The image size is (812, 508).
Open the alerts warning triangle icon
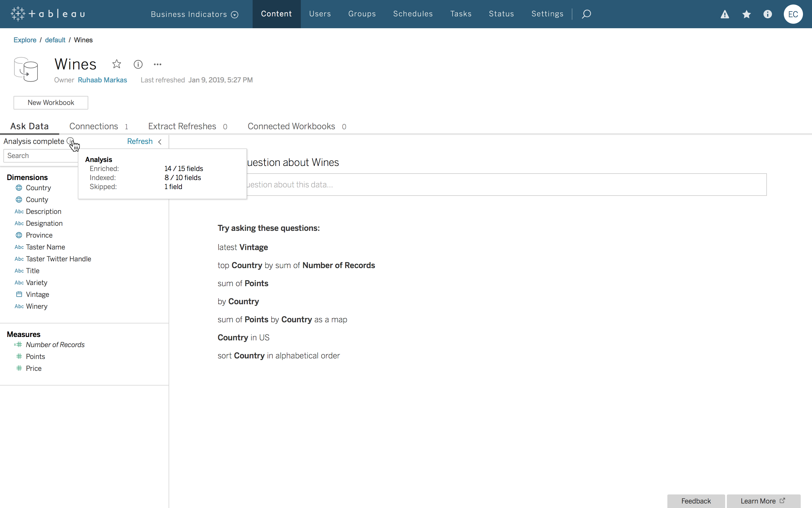tap(725, 14)
